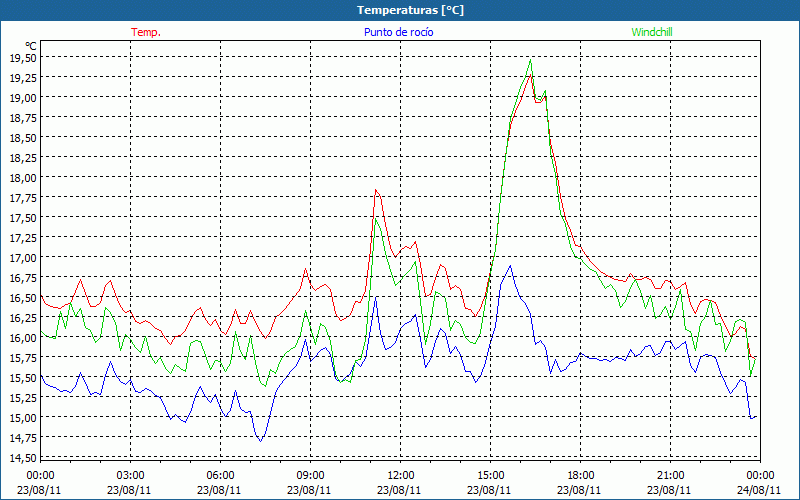This screenshot has width=800, height=500.
Task: Click the 12:00 time axis label
Action: pyautogui.click(x=401, y=476)
